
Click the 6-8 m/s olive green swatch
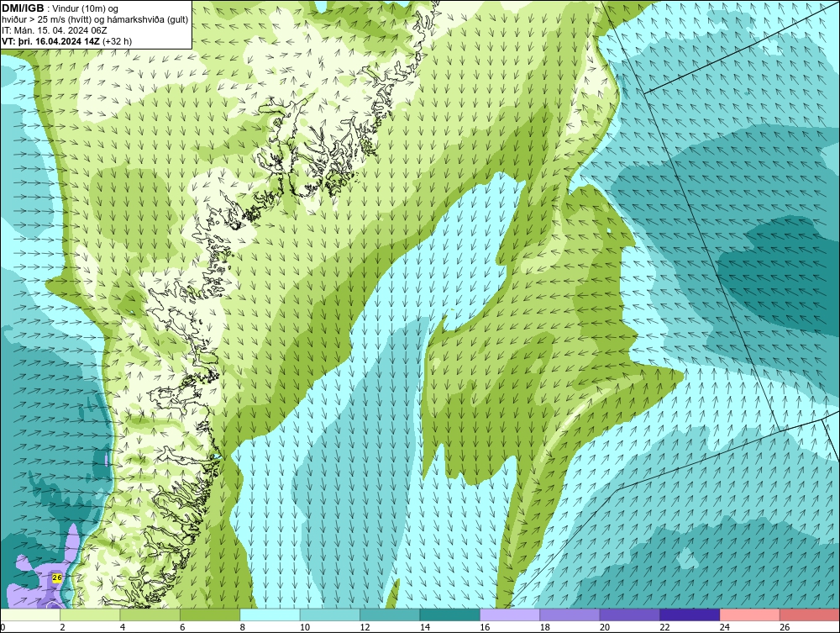pos(210,615)
